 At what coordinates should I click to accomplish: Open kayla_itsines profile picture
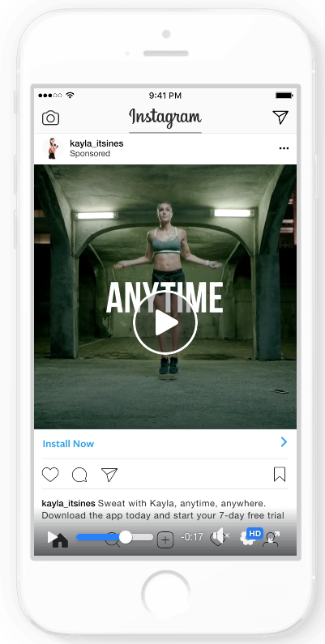(x=52, y=148)
